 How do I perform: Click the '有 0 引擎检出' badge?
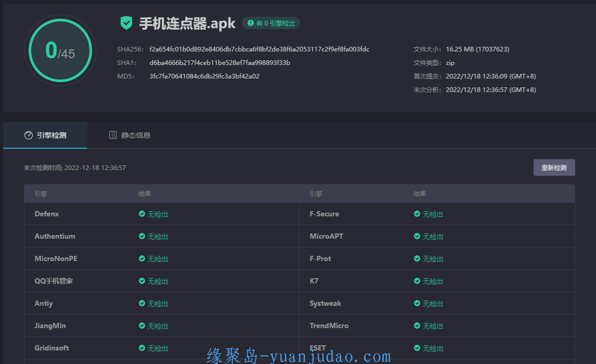pos(271,23)
